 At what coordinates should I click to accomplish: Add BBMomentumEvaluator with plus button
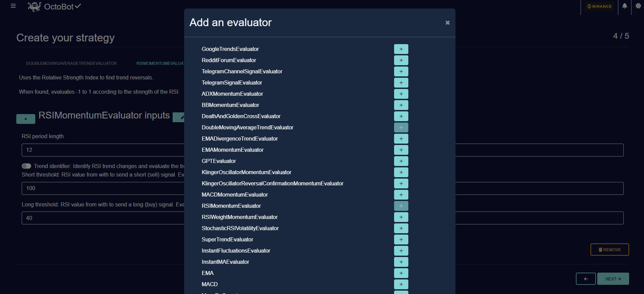point(401,105)
